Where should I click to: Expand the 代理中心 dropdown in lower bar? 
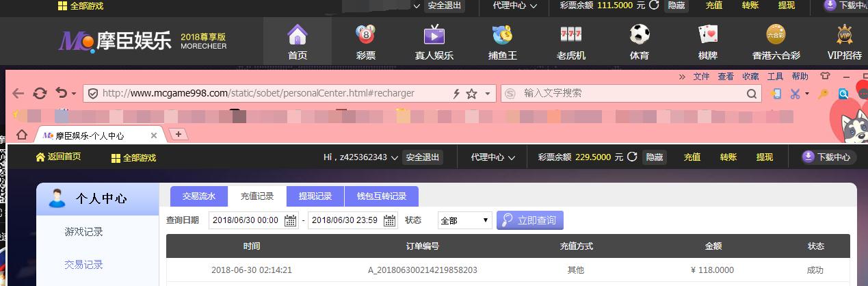pos(492,157)
